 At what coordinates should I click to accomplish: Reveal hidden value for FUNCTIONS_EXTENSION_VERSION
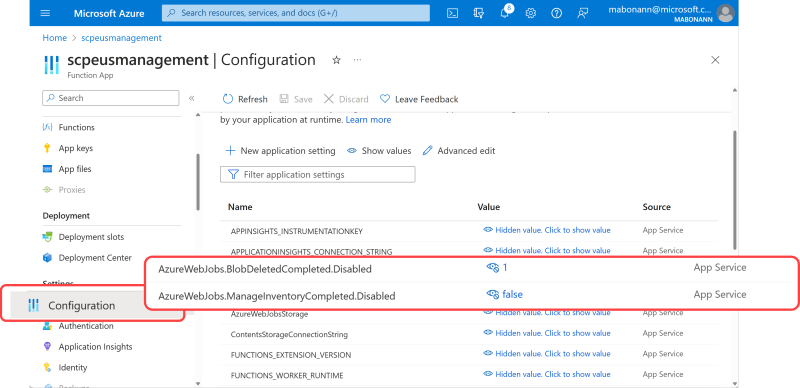point(546,353)
